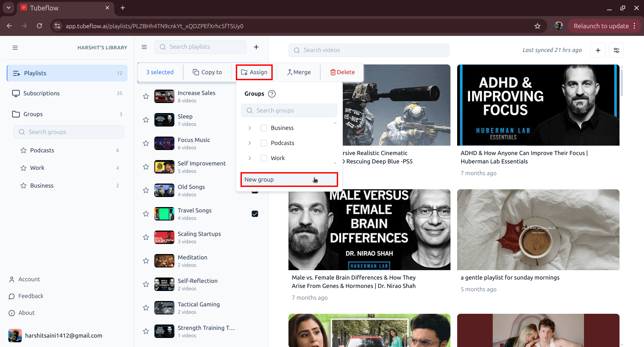Image resolution: width=644 pixels, height=347 pixels.
Task: Expand the Business group chevron
Action: tap(250, 128)
